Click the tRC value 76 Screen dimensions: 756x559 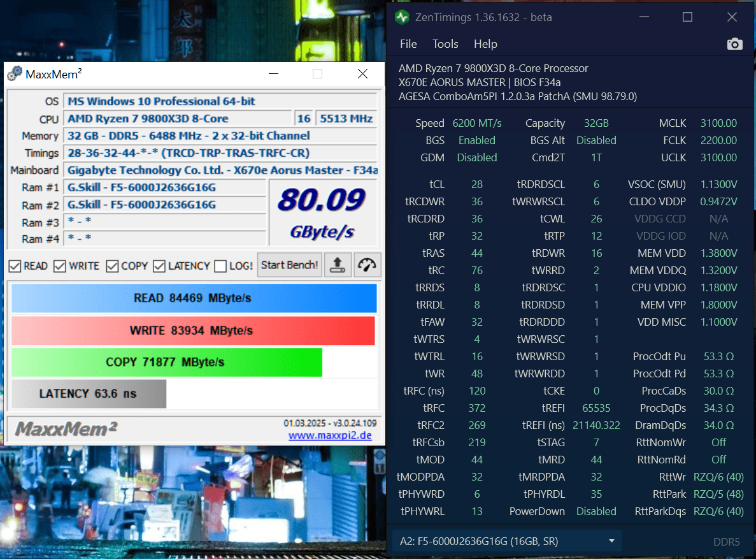pos(477,270)
